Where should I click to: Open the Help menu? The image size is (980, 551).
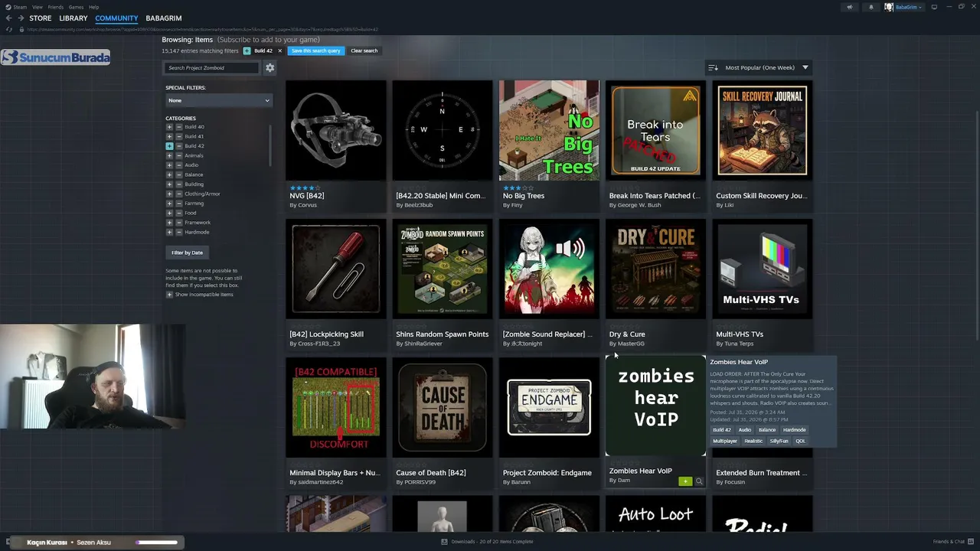pyautogui.click(x=94, y=7)
